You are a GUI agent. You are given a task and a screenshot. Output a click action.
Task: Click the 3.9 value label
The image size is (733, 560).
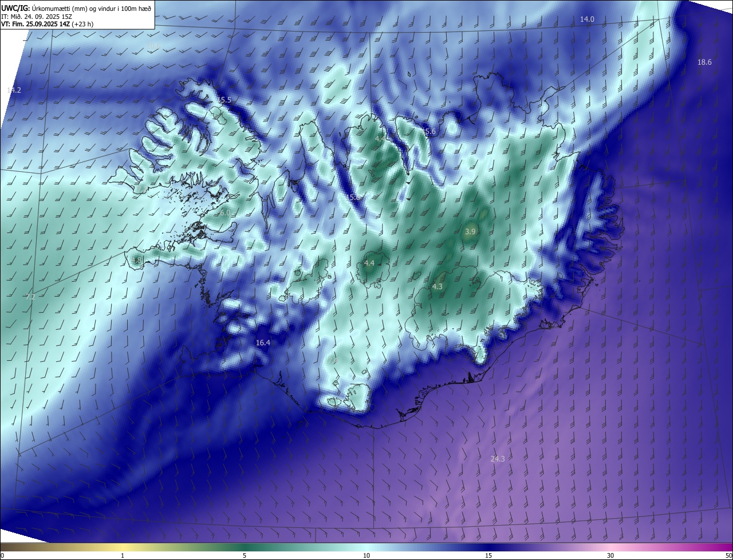[x=470, y=232]
